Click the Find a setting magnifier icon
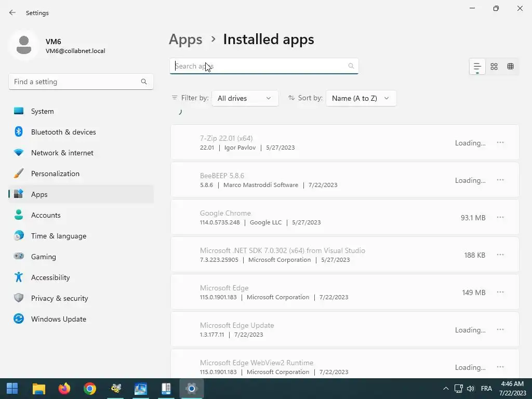This screenshot has height=399, width=532. (x=144, y=82)
